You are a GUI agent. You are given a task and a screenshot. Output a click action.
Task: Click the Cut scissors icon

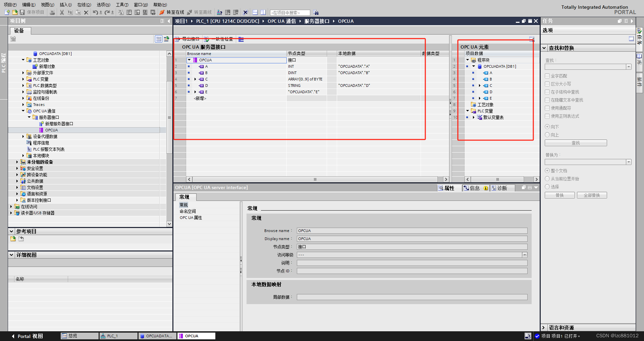[62, 12]
